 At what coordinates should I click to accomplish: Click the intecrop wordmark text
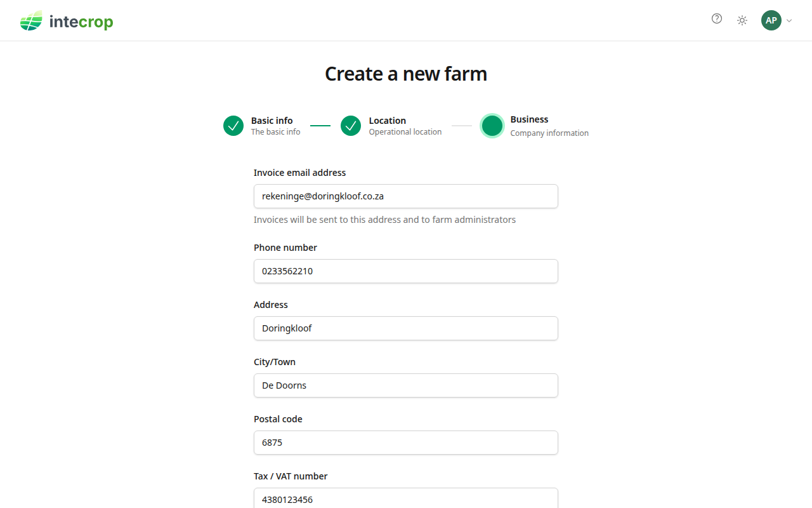(x=81, y=22)
